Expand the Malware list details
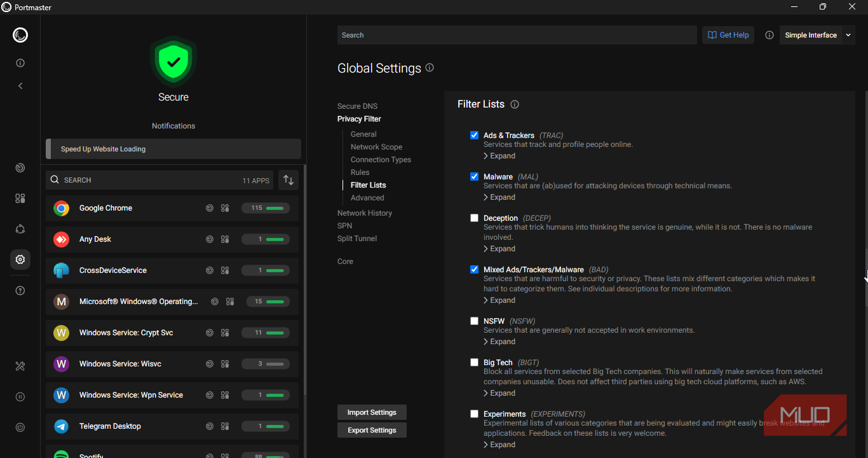The height and width of the screenshot is (458, 868). (x=499, y=197)
